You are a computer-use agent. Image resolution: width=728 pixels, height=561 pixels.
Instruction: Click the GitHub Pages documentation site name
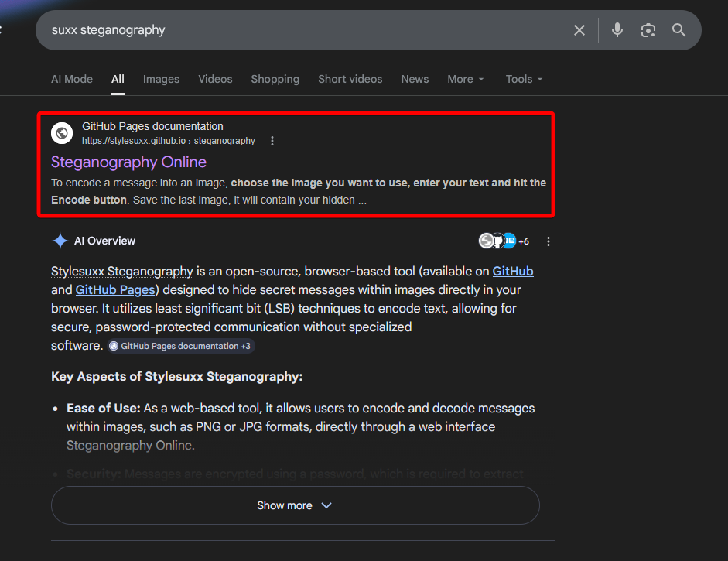pyautogui.click(x=152, y=126)
